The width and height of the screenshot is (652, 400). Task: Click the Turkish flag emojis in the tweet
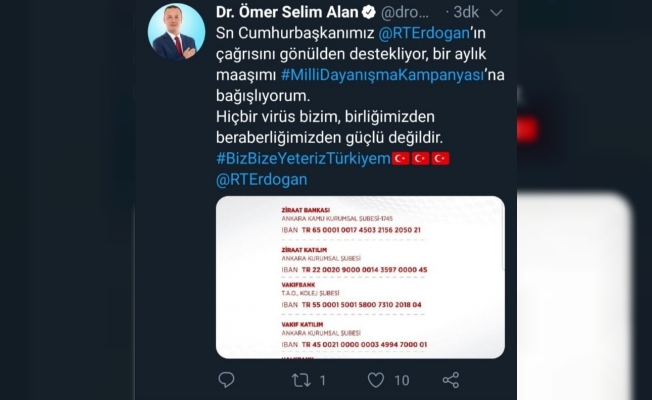(420, 158)
